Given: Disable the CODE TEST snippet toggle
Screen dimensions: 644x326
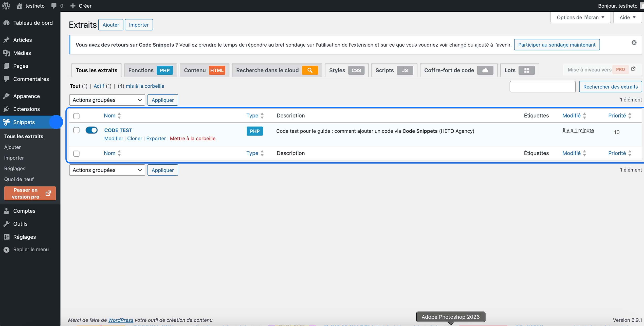Looking at the screenshot, I should (x=91, y=130).
